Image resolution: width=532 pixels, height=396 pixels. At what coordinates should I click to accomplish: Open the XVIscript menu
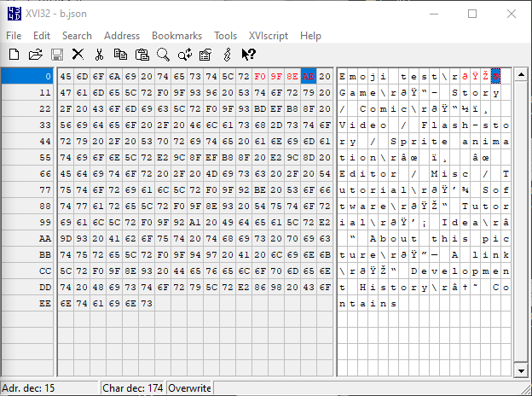click(267, 36)
